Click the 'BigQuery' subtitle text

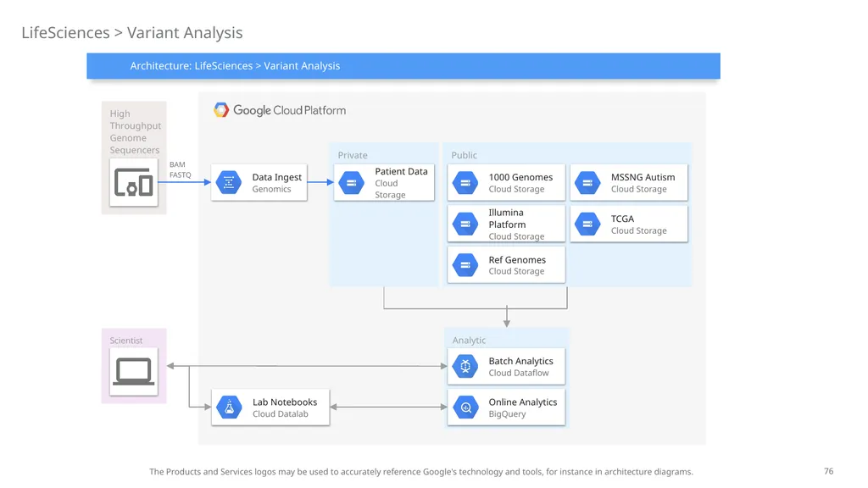coord(507,413)
